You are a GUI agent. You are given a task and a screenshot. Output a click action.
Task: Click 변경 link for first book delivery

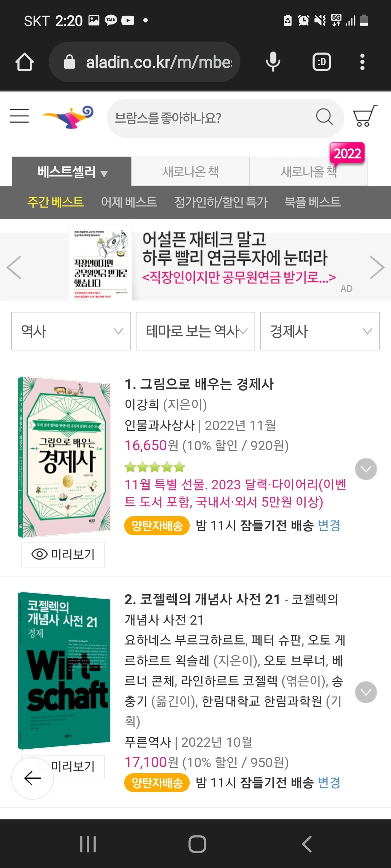coord(329,526)
